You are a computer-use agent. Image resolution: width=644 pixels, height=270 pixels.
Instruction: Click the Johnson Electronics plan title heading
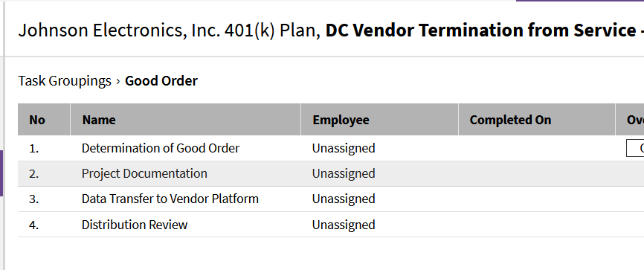click(331, 30)
